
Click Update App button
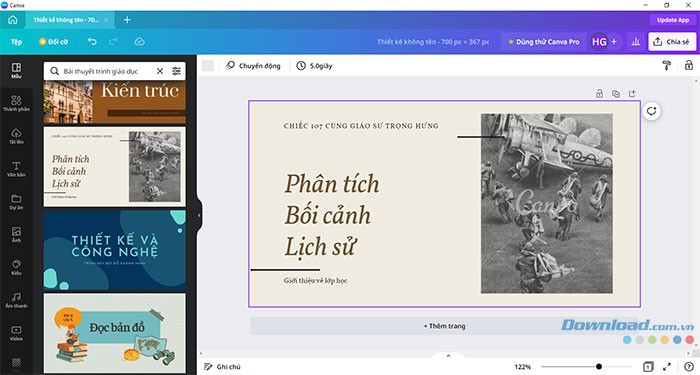tap(672, 20)
